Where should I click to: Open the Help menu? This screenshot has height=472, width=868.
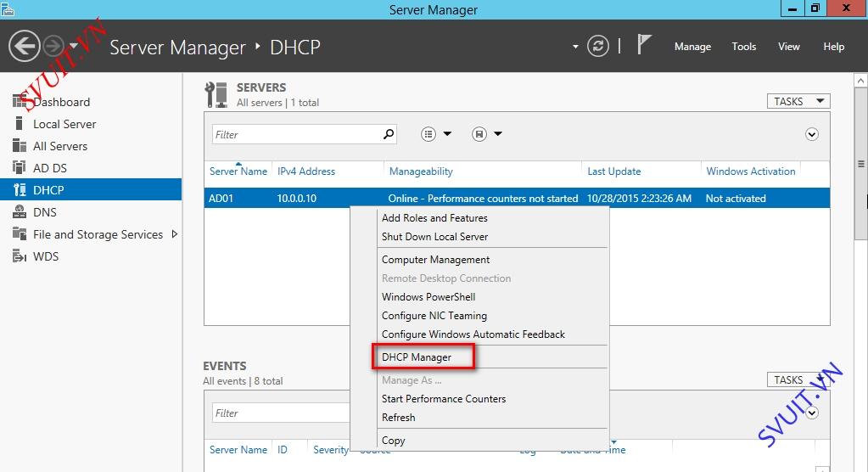point(834,47)
